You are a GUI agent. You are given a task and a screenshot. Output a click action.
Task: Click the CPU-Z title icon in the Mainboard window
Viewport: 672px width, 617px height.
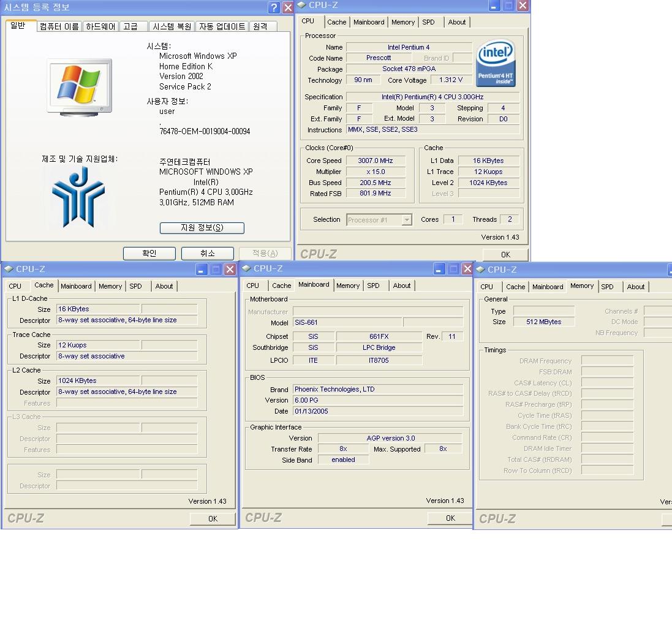coord(246,268)
